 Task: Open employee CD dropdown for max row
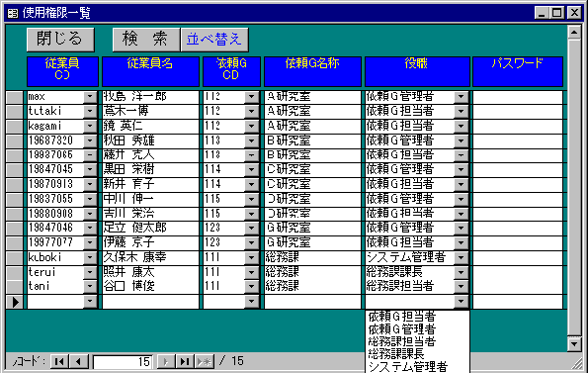point(90,97)
